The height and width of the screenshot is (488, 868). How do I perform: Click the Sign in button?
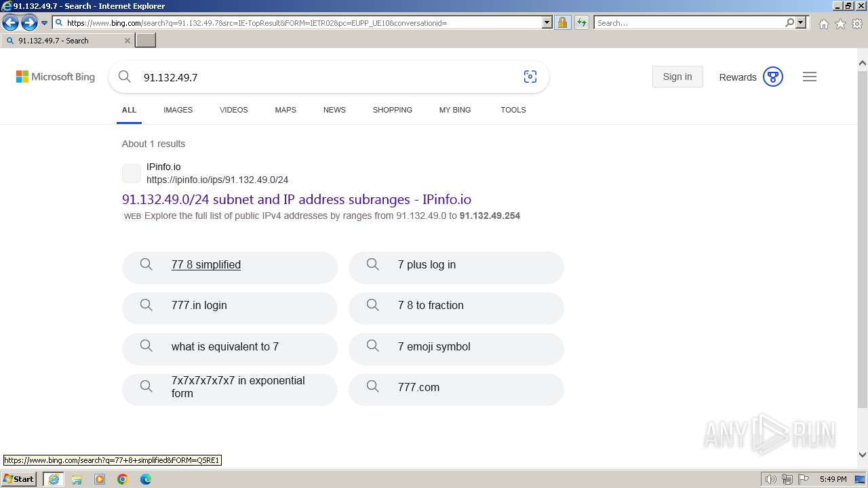677,77
